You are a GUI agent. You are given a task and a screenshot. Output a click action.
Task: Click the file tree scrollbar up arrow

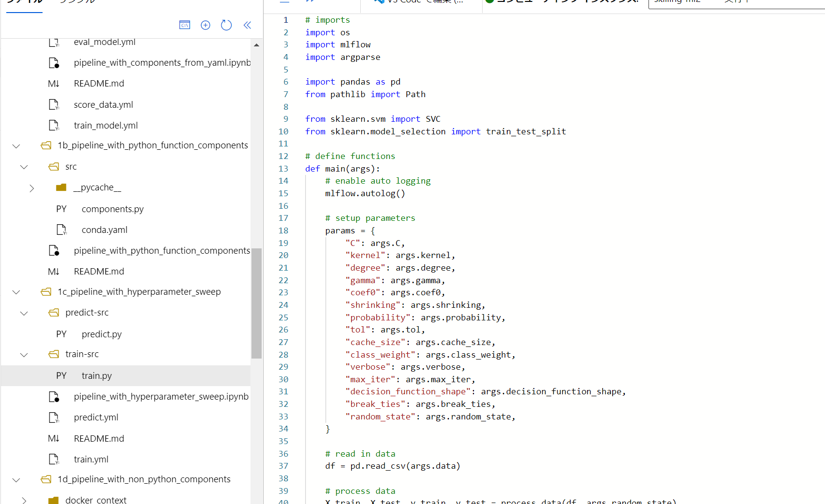point(256,45)
